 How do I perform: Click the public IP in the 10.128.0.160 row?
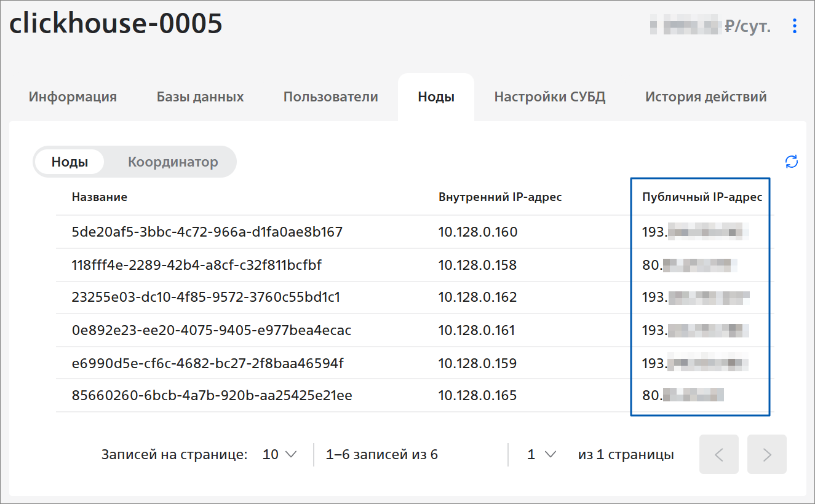[696, 232]
